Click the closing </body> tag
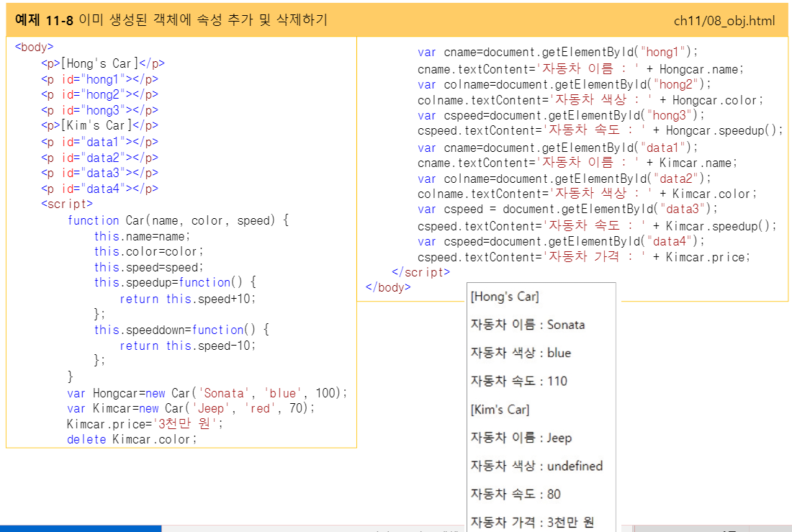The height and width of the screenshot is (532, 792). click(388, 287)
